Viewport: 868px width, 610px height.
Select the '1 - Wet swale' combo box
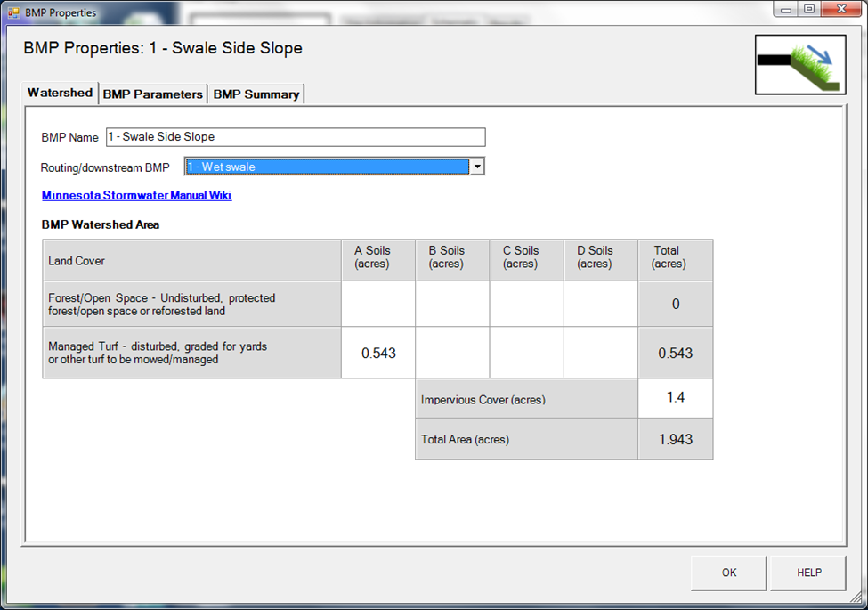click(327, 167)
